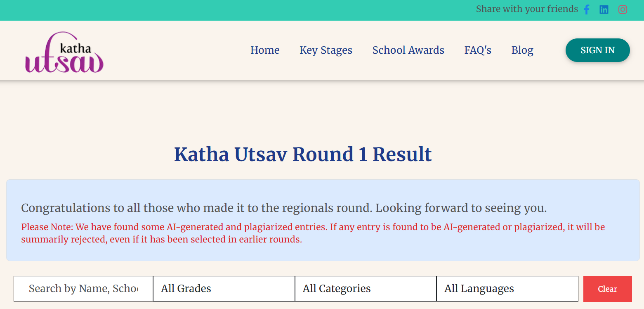644x309 pixels.
Task: Navigate to School Awards
Action: pyautogui.click(x=408, y=50)
